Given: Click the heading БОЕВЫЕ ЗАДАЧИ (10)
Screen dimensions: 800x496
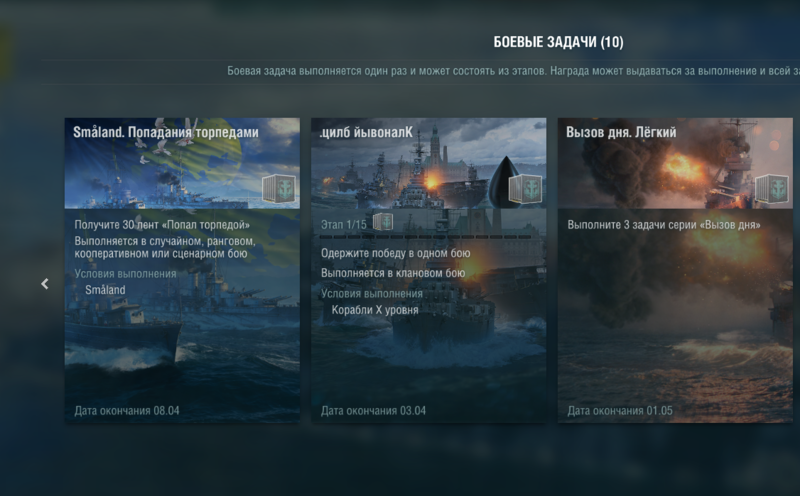Looking at the screenshot, I should point(558,42).
